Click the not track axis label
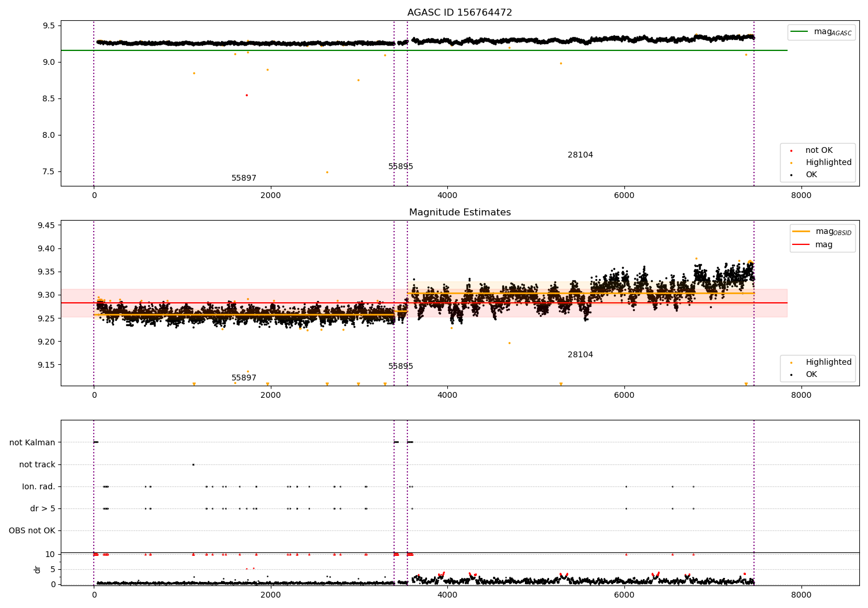 click(37, 465)
